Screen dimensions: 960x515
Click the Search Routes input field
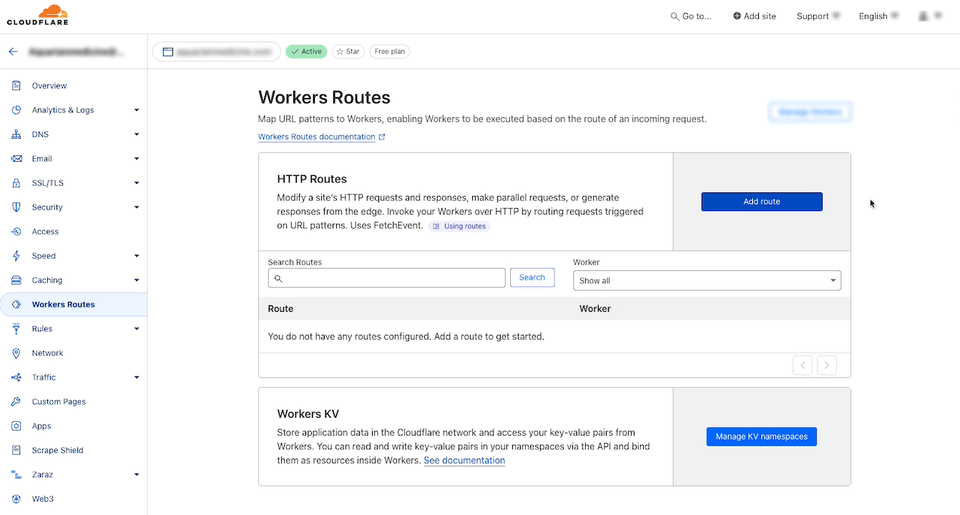386,278
